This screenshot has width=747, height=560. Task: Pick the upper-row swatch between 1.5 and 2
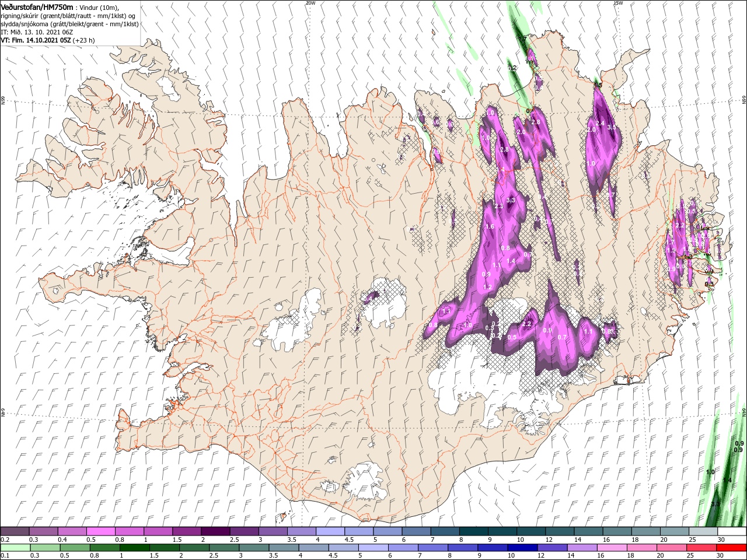pos(187,531)
